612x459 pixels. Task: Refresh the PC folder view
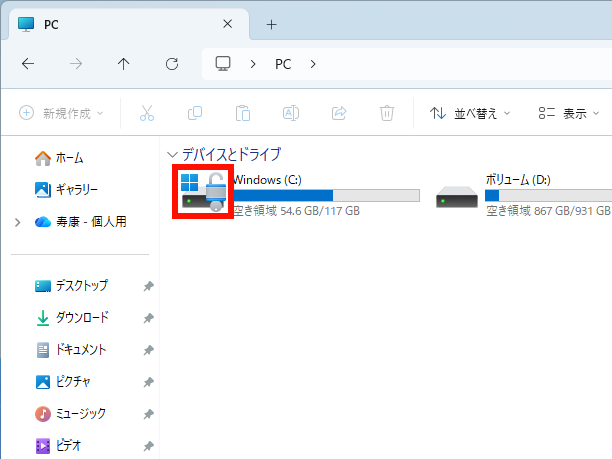click(172, 64)
